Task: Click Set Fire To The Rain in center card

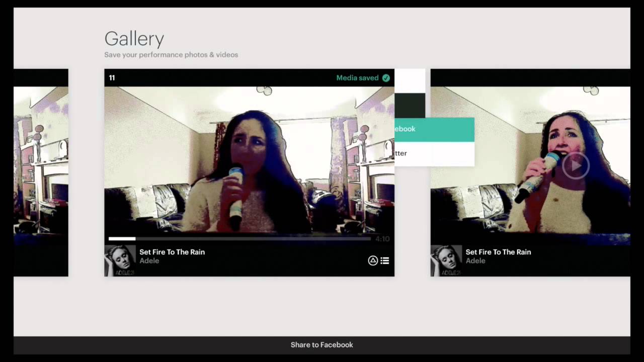Action: tap(172, 252)
